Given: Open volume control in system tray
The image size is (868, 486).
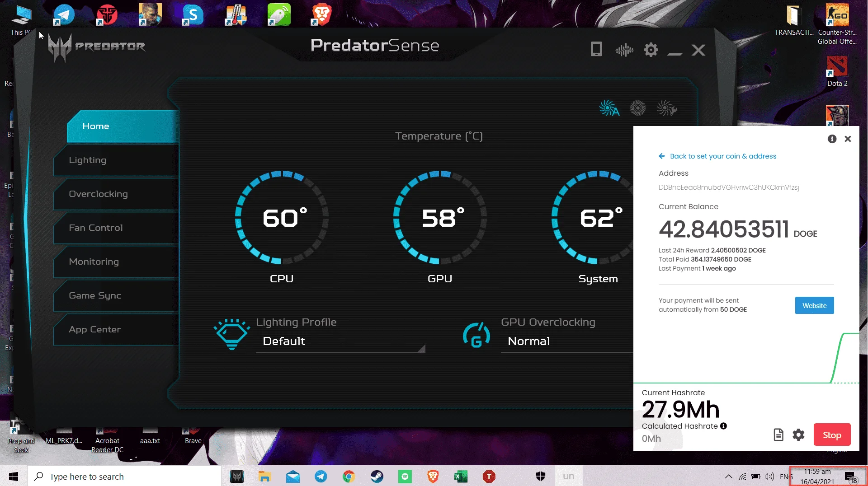Looking at the screenshot, I should pos(769,477).
